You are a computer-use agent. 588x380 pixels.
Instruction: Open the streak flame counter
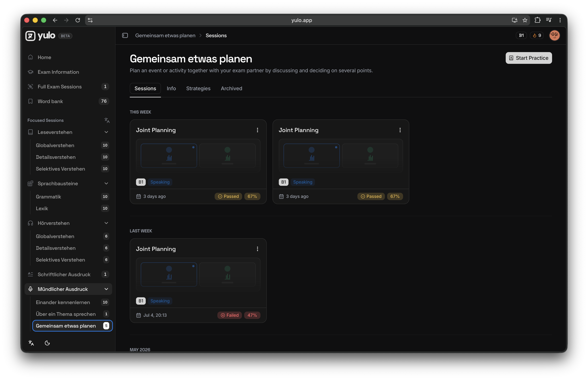537,36
